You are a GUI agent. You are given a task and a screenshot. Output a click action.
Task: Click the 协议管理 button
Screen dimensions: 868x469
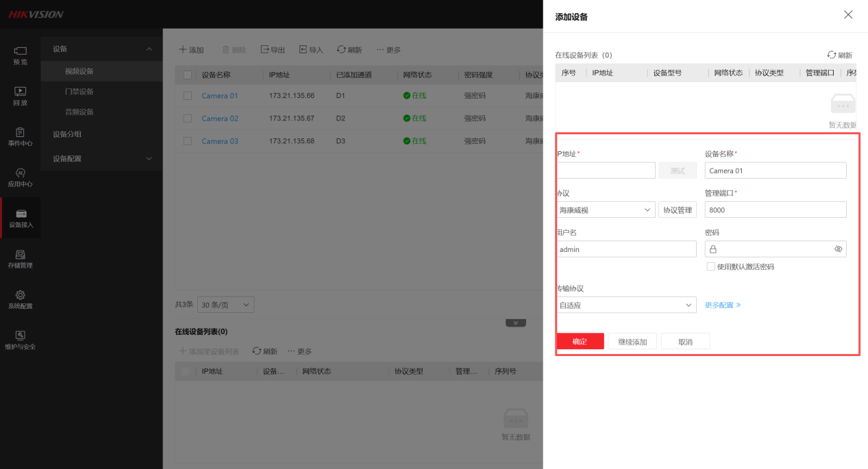click(x=677, y=210)
